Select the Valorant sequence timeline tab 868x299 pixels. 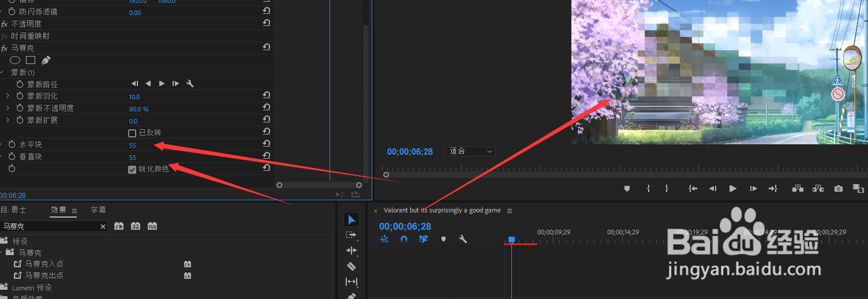click(x=442, y=211)
